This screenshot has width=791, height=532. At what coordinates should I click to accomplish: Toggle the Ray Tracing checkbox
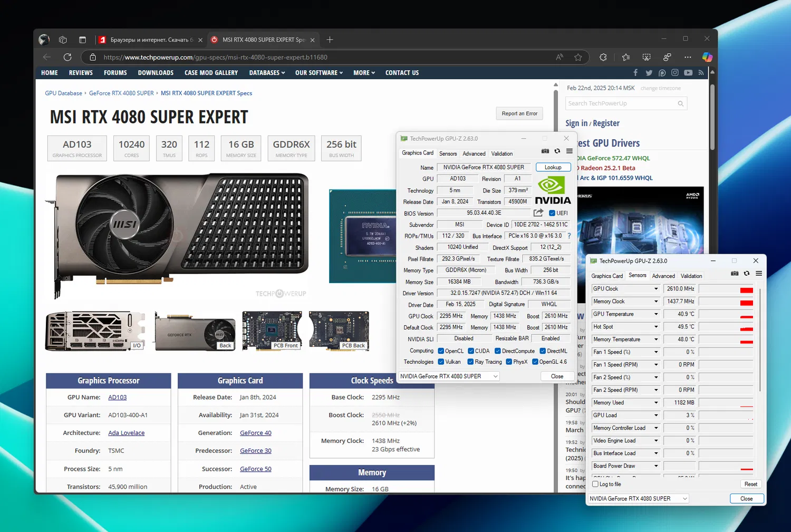(x=471, y=362)
